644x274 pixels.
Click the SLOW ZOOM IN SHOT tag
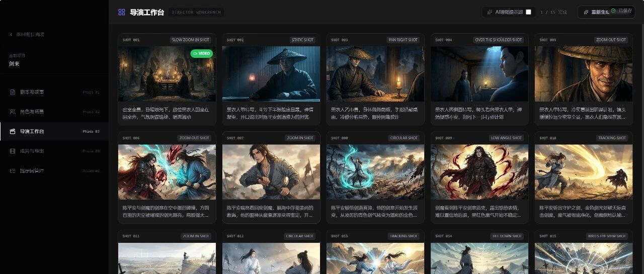point(191,40)
